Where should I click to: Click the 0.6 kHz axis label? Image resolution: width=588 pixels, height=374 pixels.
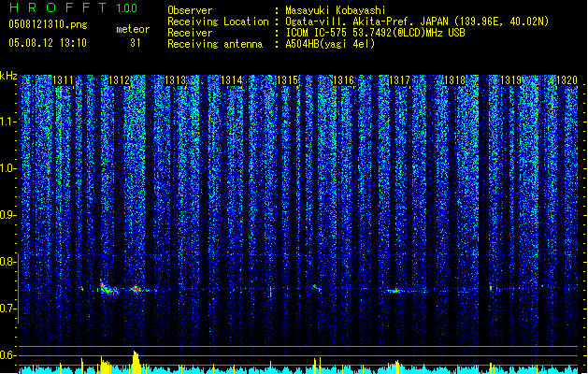(x=7, y=355)
